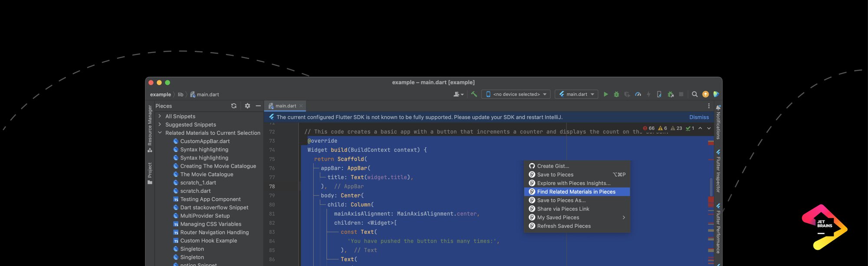Open Pieces panel settings gear
Screen dimensions: 868x266
(x=247, y=106)
